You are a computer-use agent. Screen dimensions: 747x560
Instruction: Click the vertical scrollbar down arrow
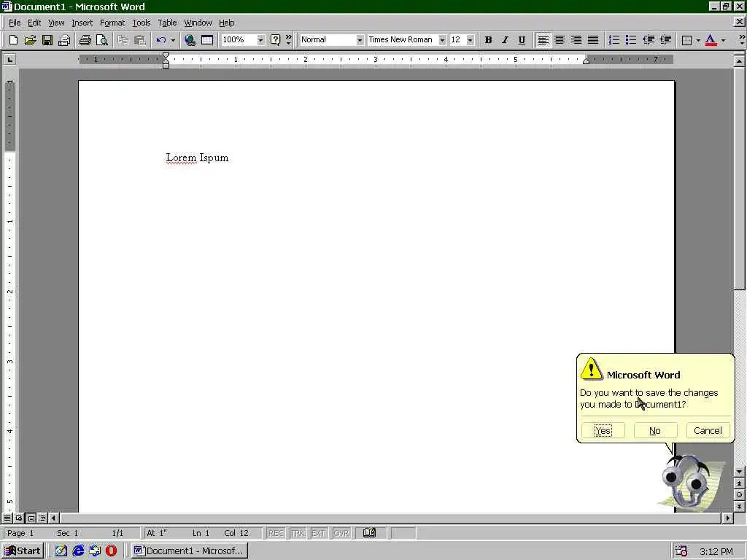(739, 472)
